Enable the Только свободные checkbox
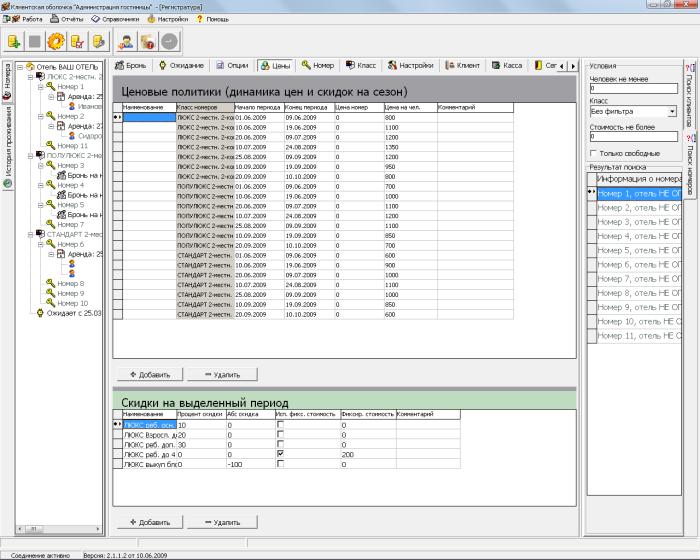The image size is (700, 560). pos(593,153)
